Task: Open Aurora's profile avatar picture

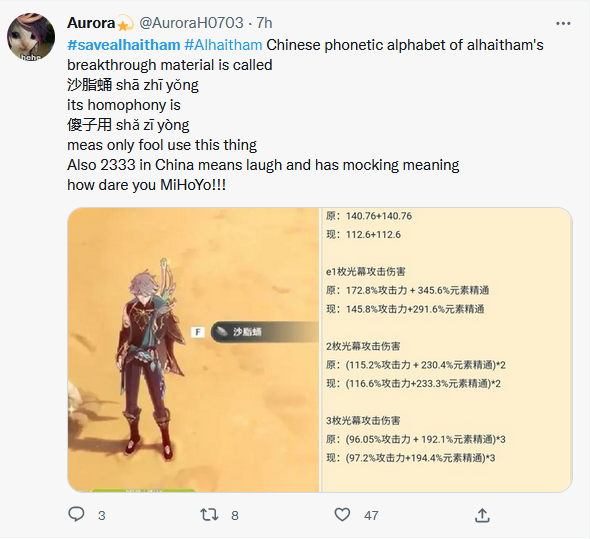Action: point(31,37)
